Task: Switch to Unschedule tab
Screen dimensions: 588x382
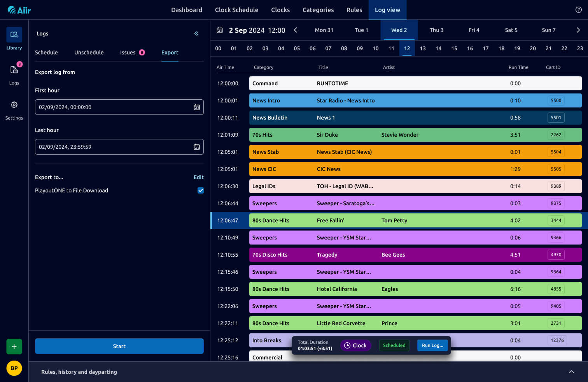Action: 89,53
